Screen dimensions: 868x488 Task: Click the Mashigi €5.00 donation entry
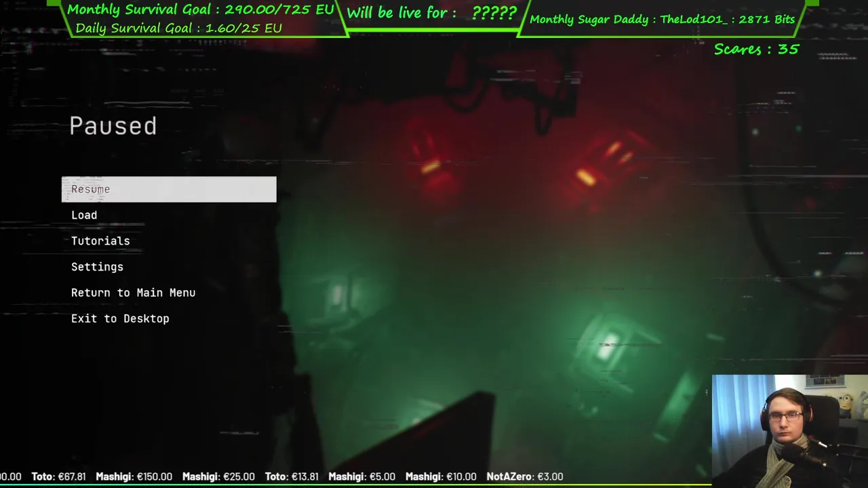point(361,476)
